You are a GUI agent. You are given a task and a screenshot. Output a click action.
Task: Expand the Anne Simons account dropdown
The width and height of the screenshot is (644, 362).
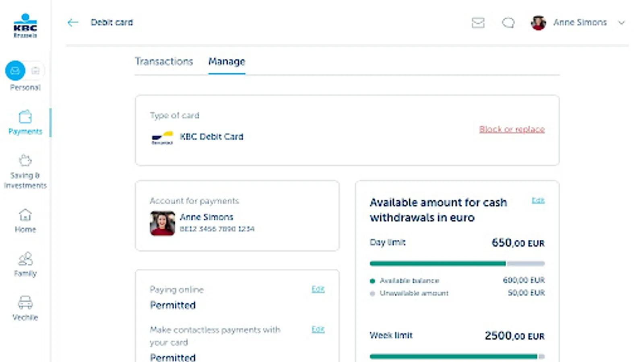[621, 23]
